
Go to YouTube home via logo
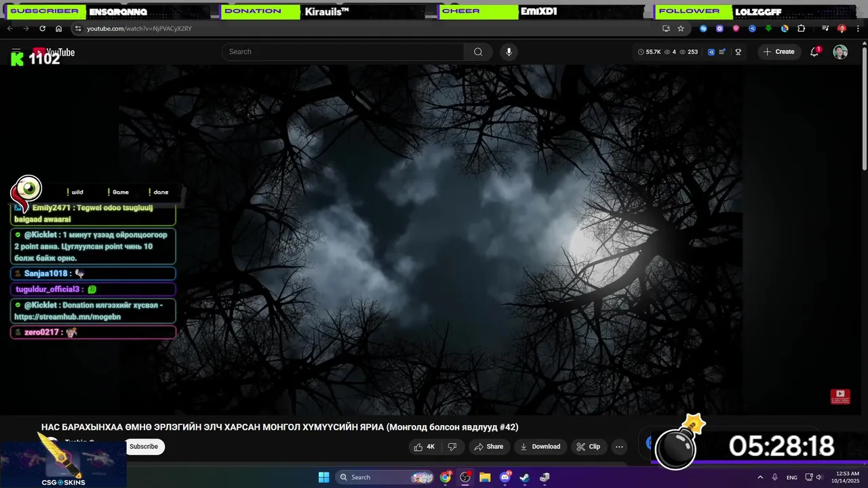point(54,52)
